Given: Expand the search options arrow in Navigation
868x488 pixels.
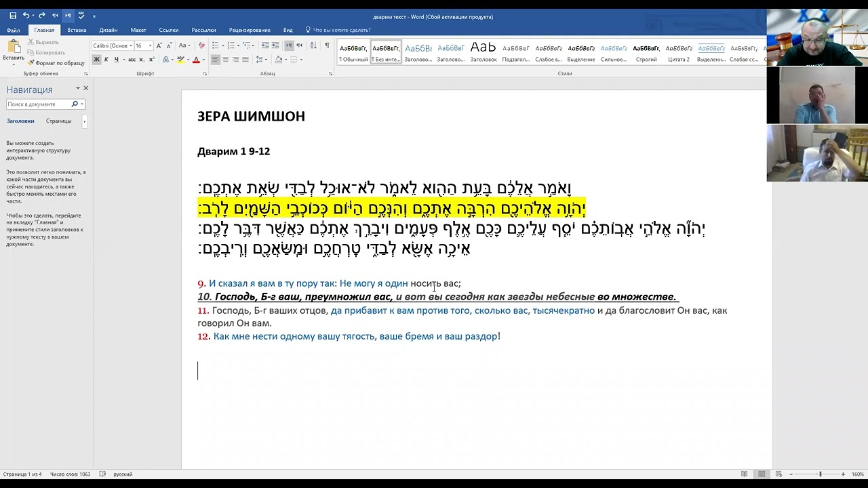Looking at the screenshot, I should point(82,104).
